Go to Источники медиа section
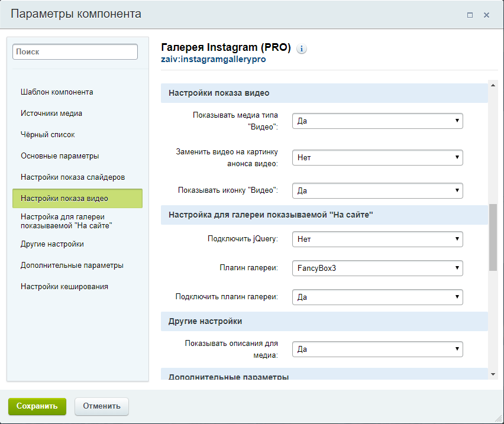504x424 pixels. coord(51,114)
